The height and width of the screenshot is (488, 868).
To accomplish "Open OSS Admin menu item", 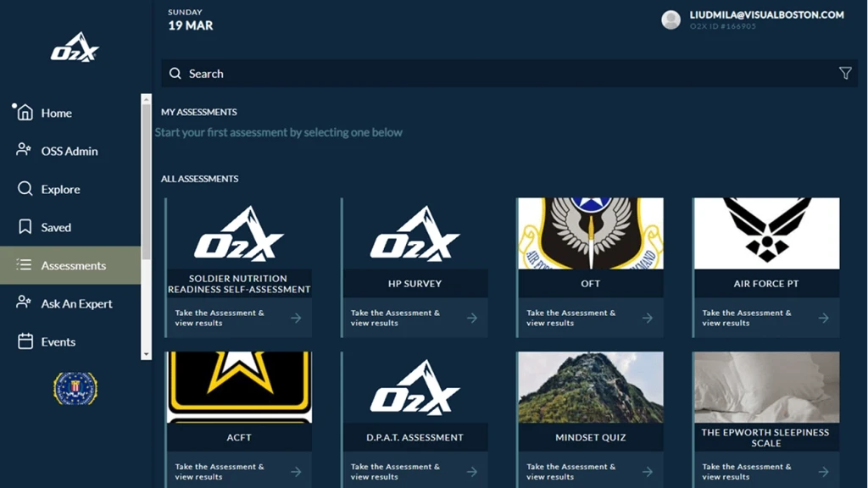I will [x=70, y=151].
